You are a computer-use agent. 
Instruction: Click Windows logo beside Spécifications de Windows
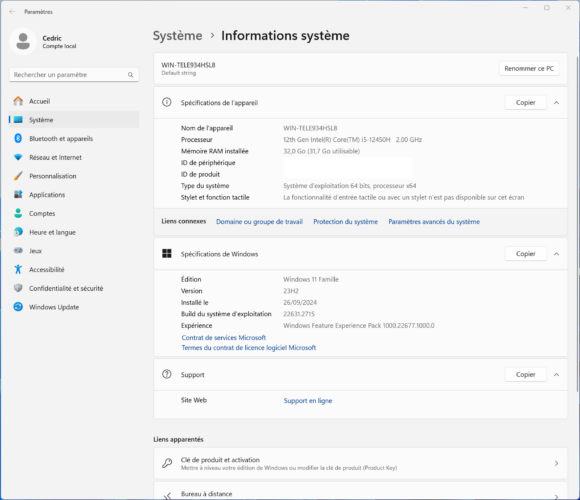click(167, 253)
